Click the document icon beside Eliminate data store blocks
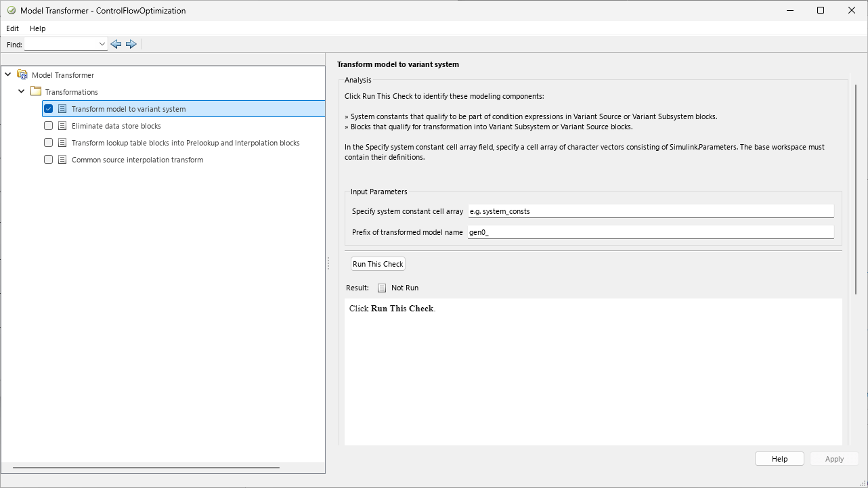This screenshot has height=488, width=868. (x=62, y=126)
